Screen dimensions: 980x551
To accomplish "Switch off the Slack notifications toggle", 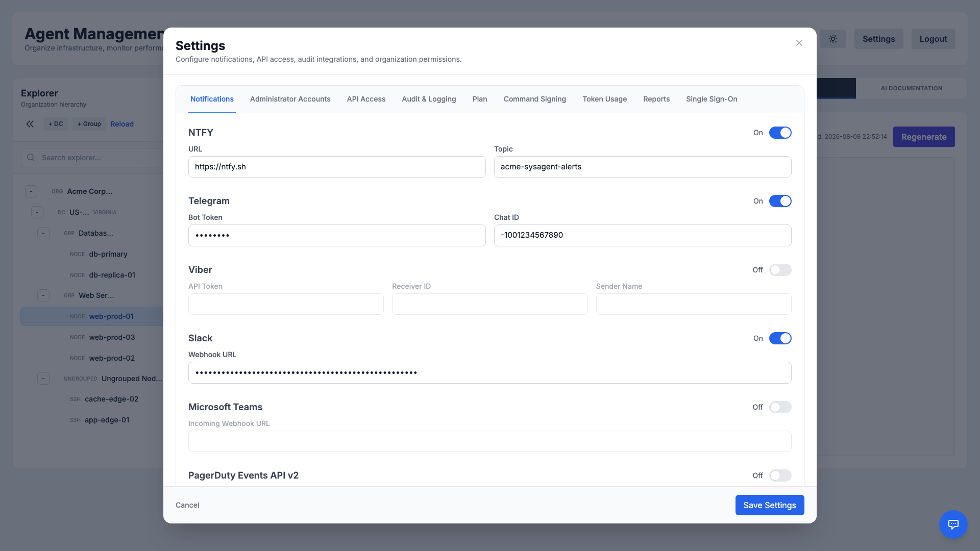I will (780, 338).
